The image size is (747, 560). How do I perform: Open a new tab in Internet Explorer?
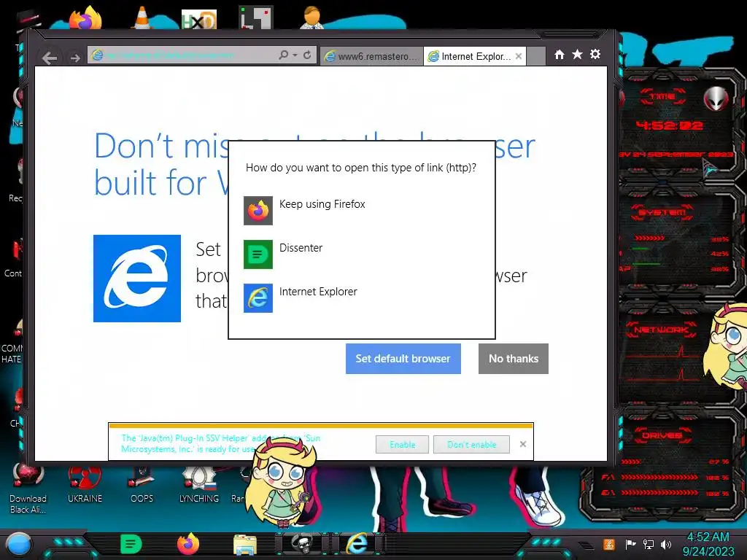(536, 56)
